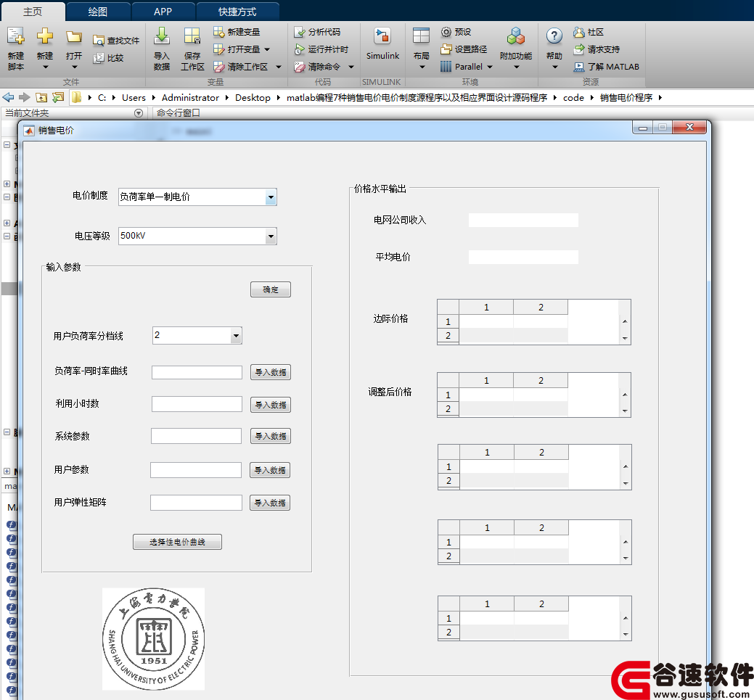The image size is (754, 700).
Task: Click the Help (帮助) question mark icon
Action: (x=554, y=36)
